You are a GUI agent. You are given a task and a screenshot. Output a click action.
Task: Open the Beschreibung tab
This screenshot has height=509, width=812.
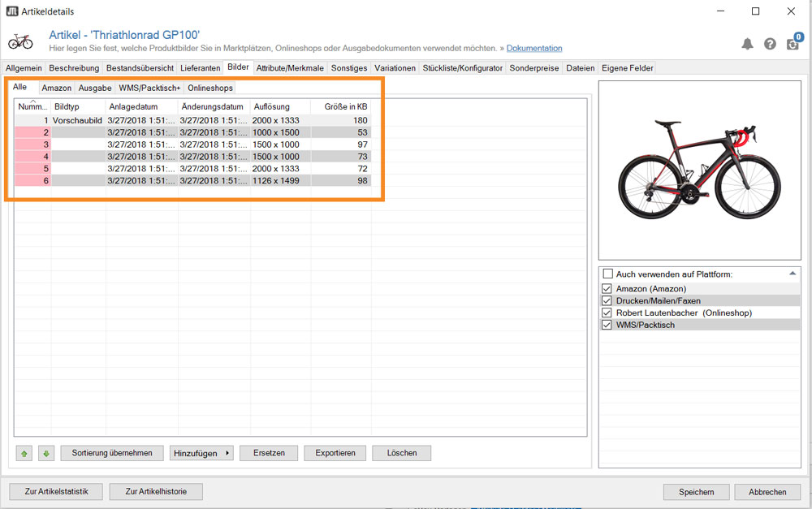74,68
